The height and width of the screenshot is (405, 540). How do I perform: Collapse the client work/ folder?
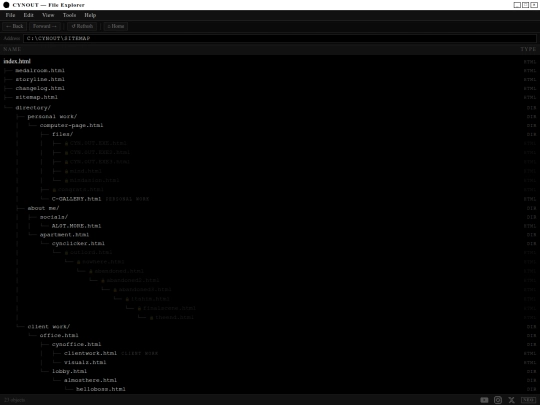[x=49, y=327]
